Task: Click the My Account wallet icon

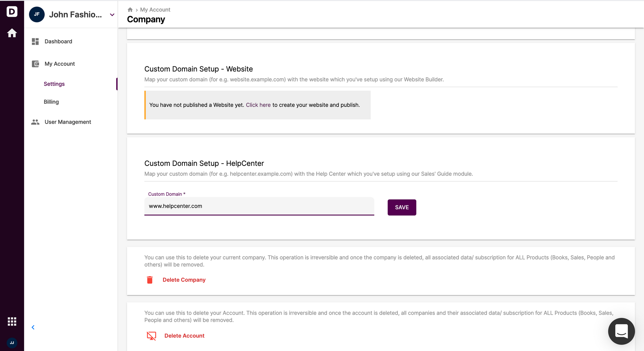Action: [35, 64]
